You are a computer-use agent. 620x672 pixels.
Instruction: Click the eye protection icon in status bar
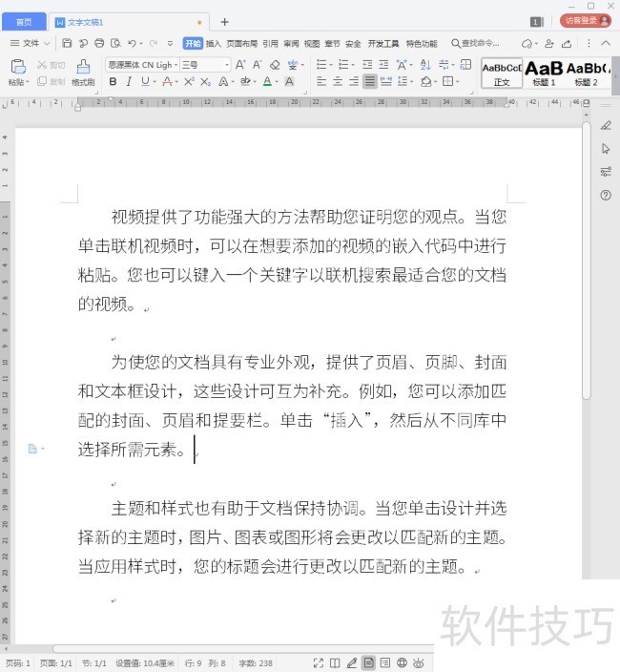[419, 662]
